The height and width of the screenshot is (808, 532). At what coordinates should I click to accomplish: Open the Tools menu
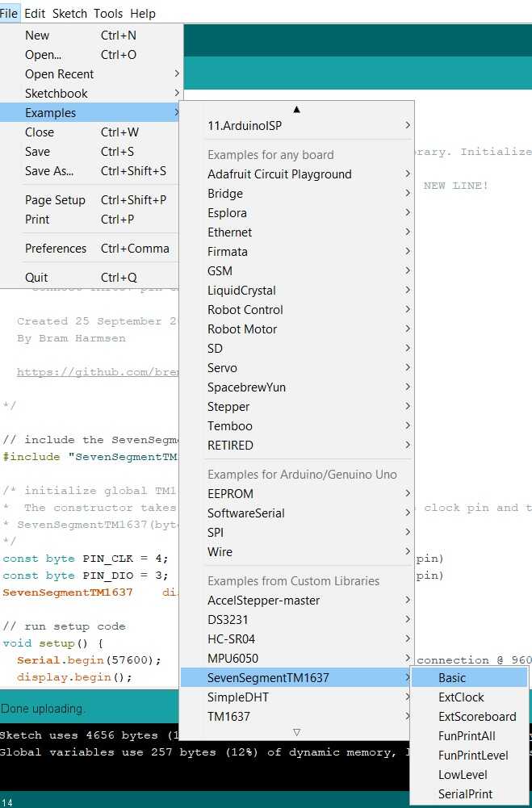(108, 13)
